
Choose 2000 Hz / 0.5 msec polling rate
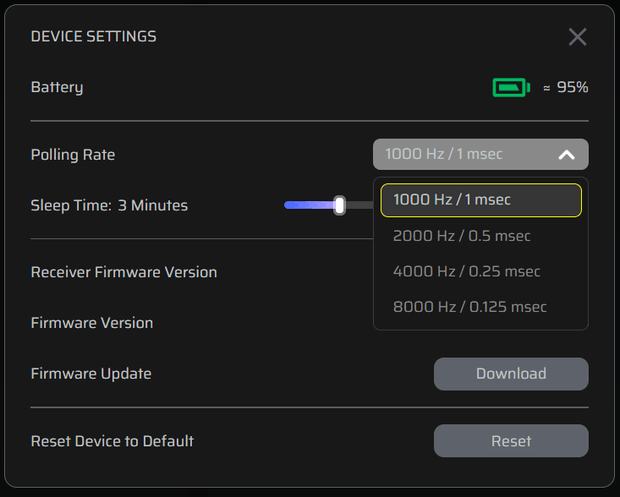coord(462,236)
